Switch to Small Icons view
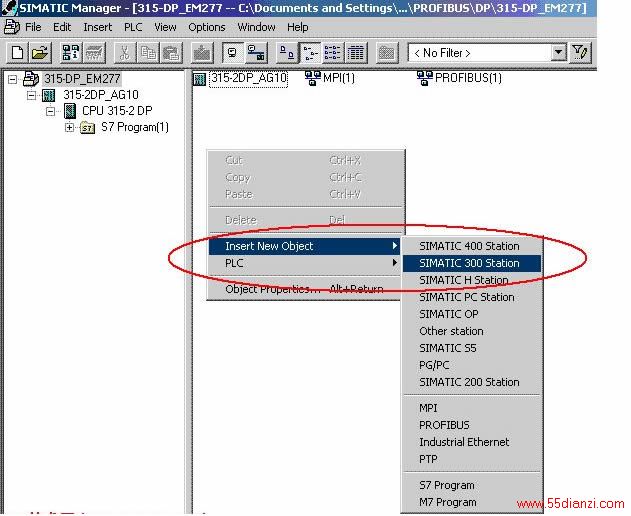This screenshot has height=516, width=631. click(310, 53)
